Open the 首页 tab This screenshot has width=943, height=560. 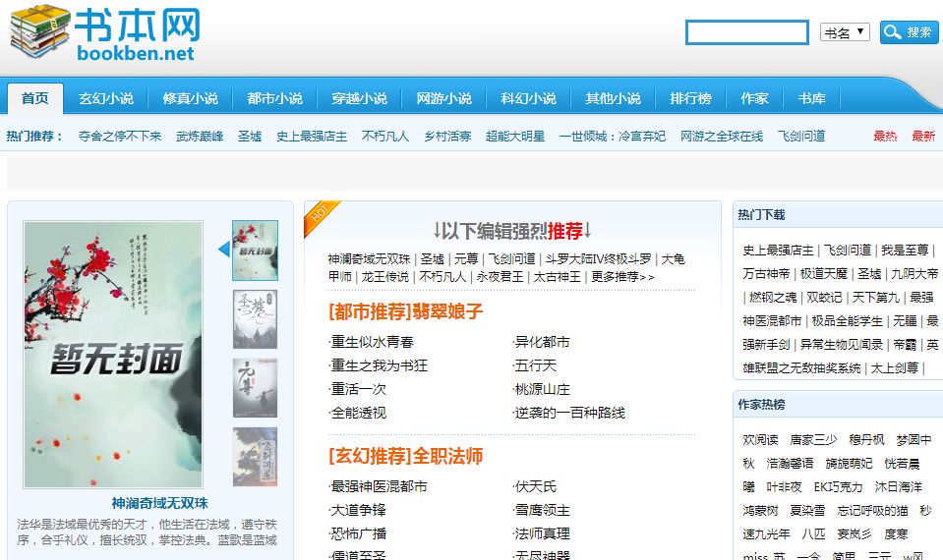pyautogui.click(x=34, y=98)
